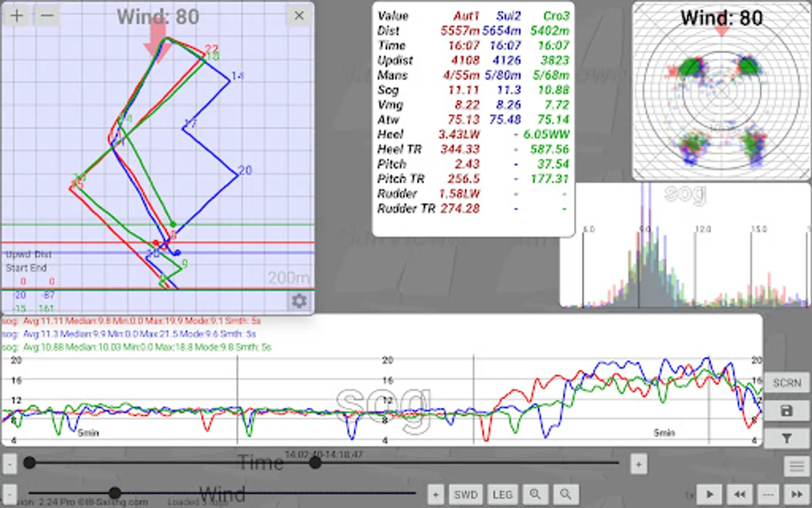812x508 pixels.
Task: Zoom out the track map with minus
Action: point(47,15)
